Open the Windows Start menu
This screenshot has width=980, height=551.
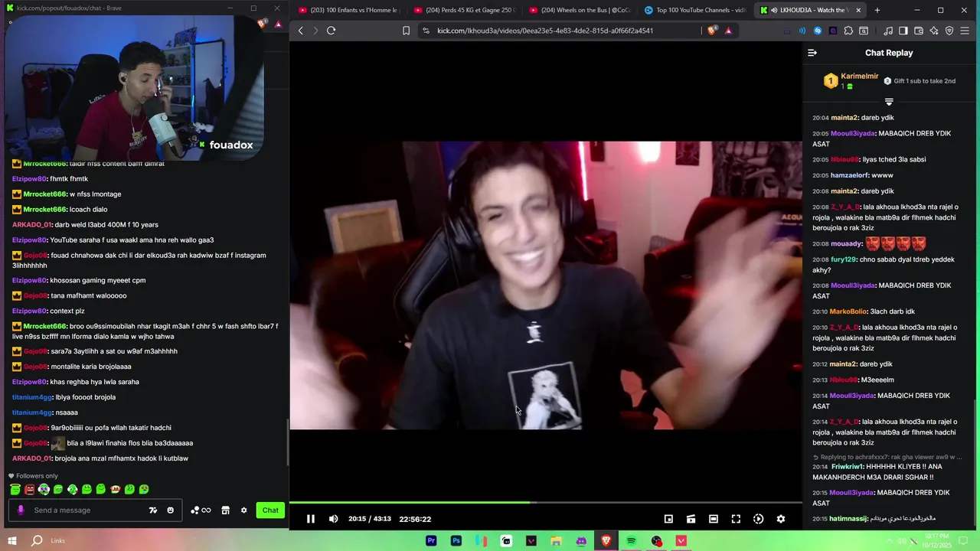(12, 541)
